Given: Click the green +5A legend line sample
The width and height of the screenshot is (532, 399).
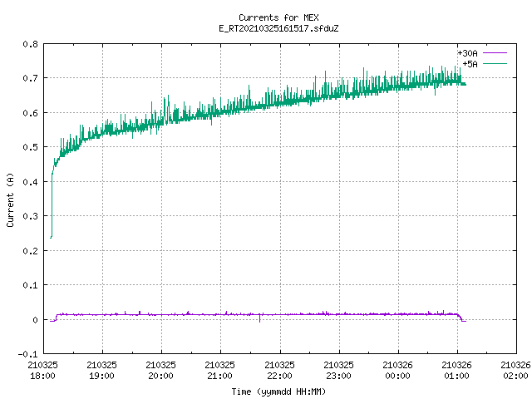Looking at the screenshot, I should [x=495, y=63].
